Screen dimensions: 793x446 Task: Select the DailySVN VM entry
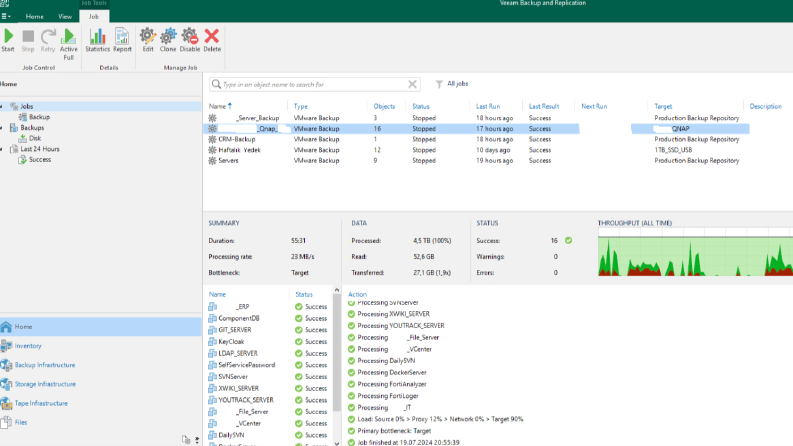tap(269, 435)
